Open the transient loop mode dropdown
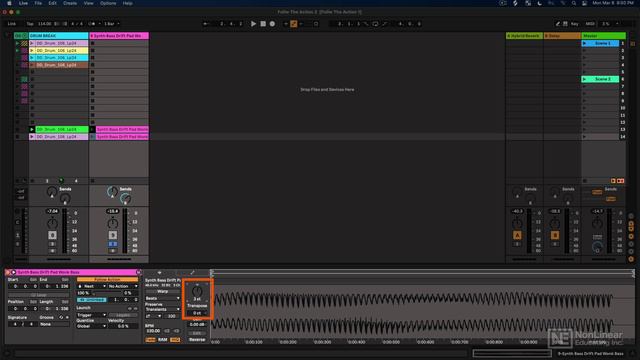Screen dimensions: 640x360 (x=153, y=316)
